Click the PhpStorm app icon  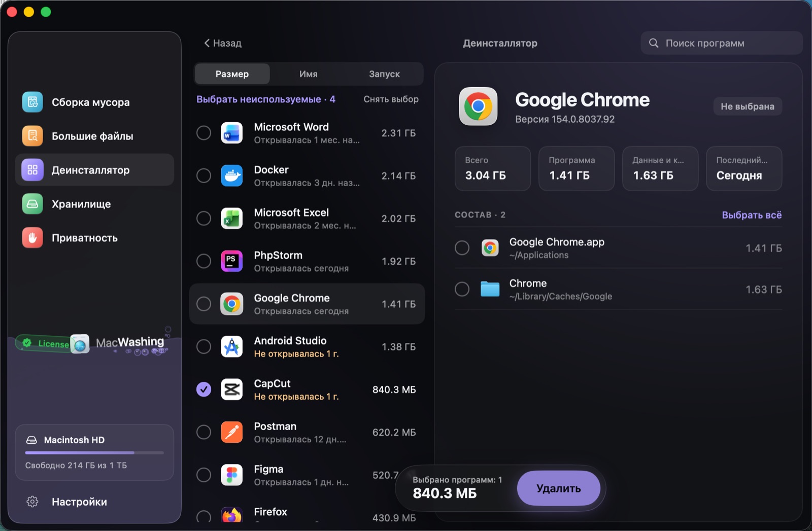click(232, 261)
